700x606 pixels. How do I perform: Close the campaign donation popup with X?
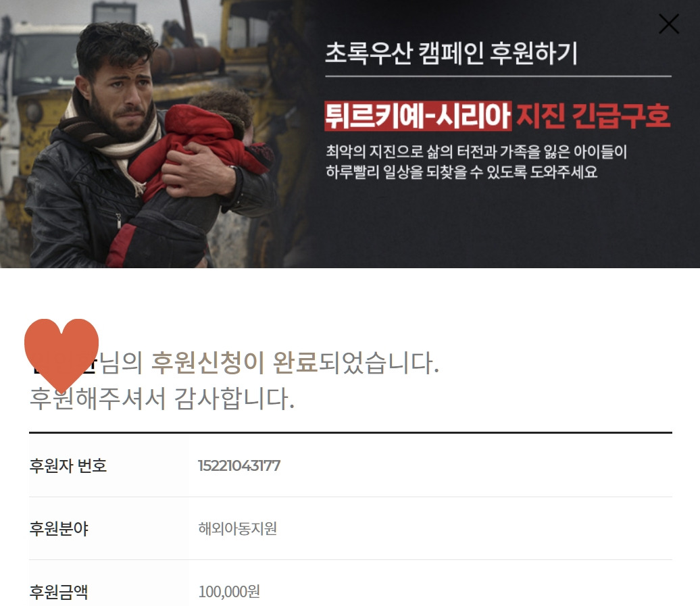pyautogui.click(x=668, y=24)
